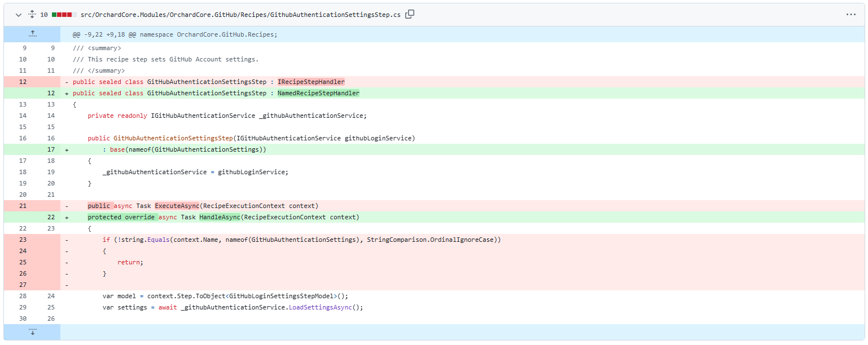Click the constructor GitHubAuthenticationSettingsStep declaration line
868x345 pixels.
(x=251, y=138)
